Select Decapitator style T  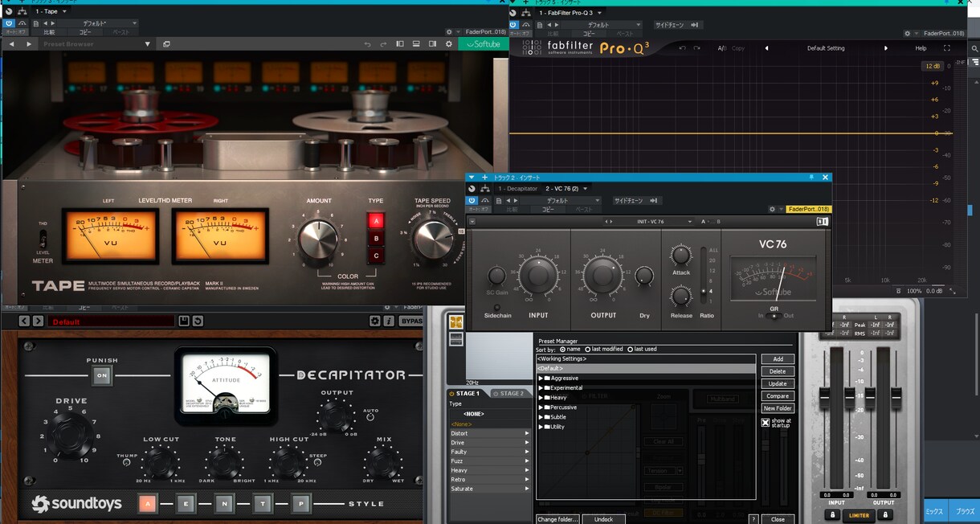click(x=262, y=504)
